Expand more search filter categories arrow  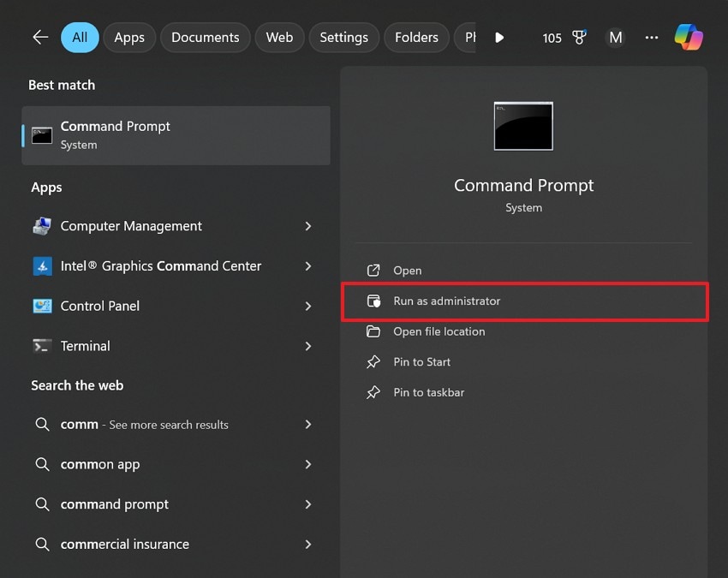click(499, 37)
